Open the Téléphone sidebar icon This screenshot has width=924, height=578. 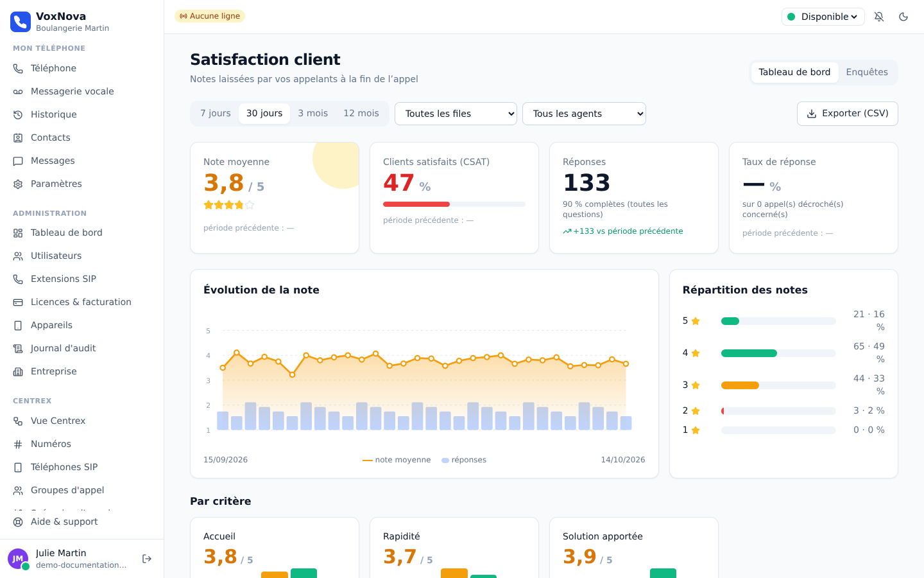pyautogui.click(x=18, y=68)
